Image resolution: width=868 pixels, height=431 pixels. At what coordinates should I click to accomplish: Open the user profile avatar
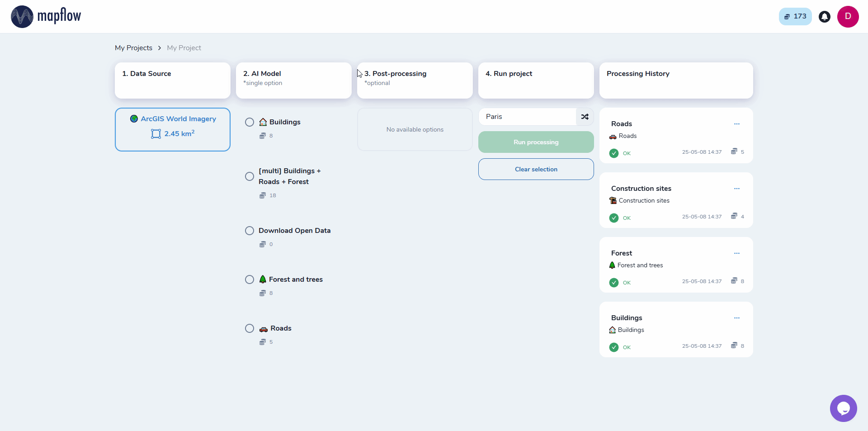[x=848, y=17]
